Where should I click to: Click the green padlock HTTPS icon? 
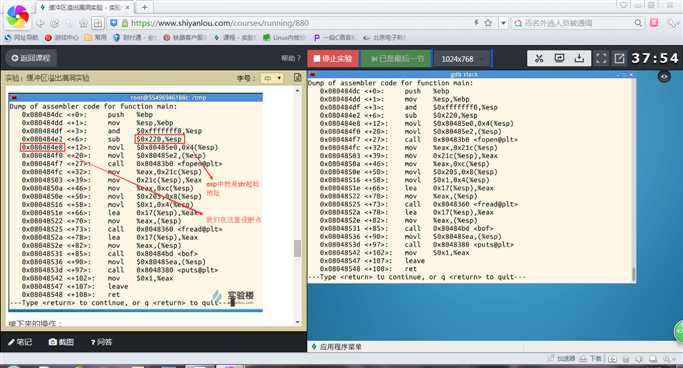tap(125, 23)
